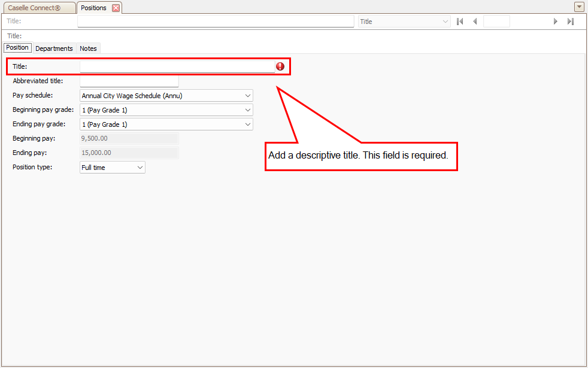Click the record number box in navigation bar
The width and height of the screenshot is (588, 368).
pyautogui.click(x=496, y=22)
